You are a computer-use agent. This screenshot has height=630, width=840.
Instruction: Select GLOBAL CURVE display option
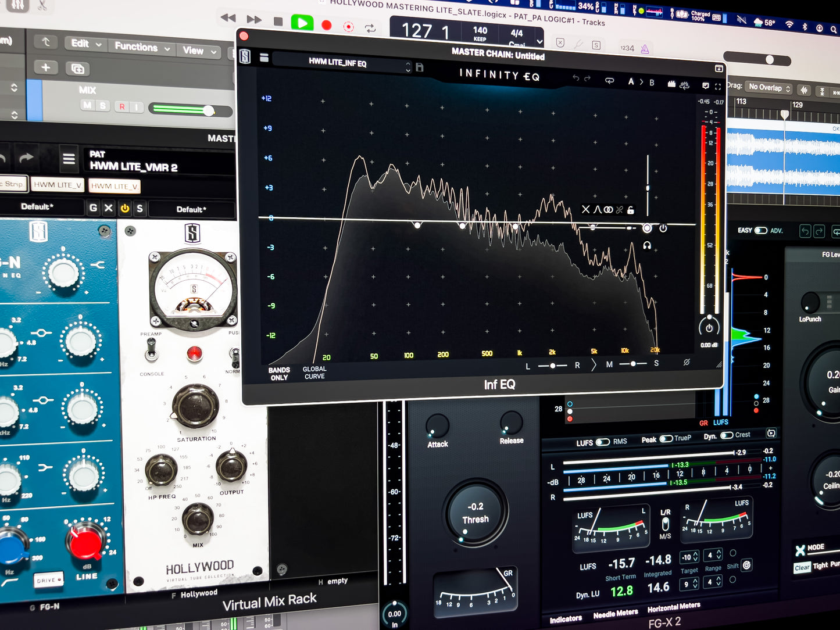[314, 373]
